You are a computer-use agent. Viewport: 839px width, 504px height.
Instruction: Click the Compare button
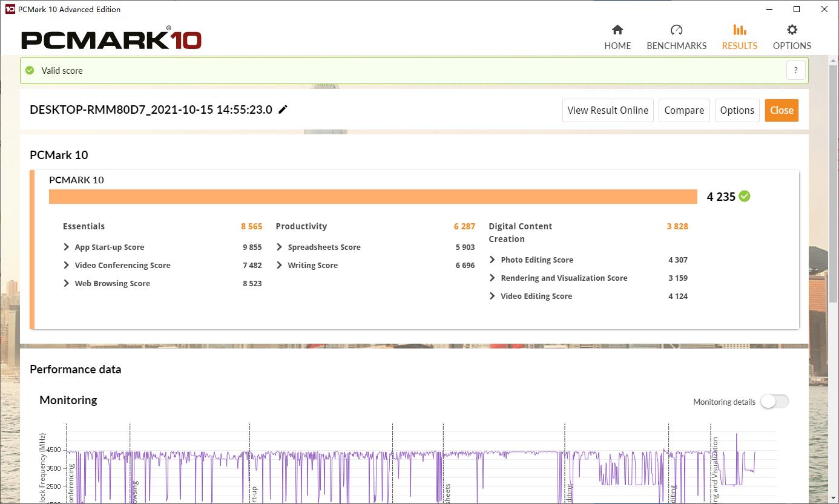tap(684, 110)
